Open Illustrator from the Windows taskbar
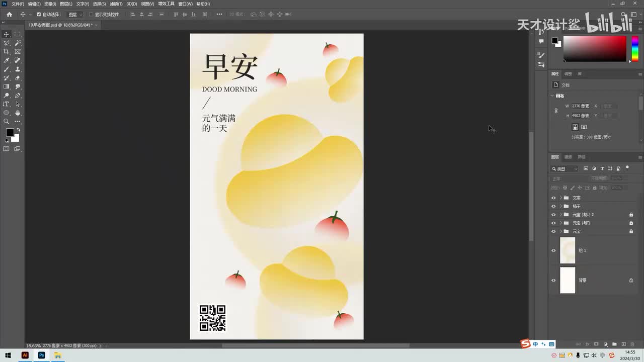The width and height of the screenshot is (644, 362). tap(25, 355)
